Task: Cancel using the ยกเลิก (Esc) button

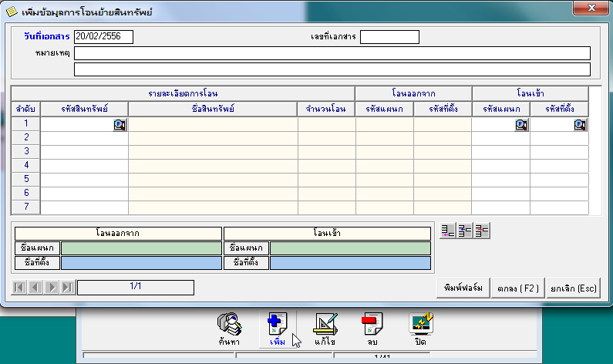Action: [x=573, y=288]
